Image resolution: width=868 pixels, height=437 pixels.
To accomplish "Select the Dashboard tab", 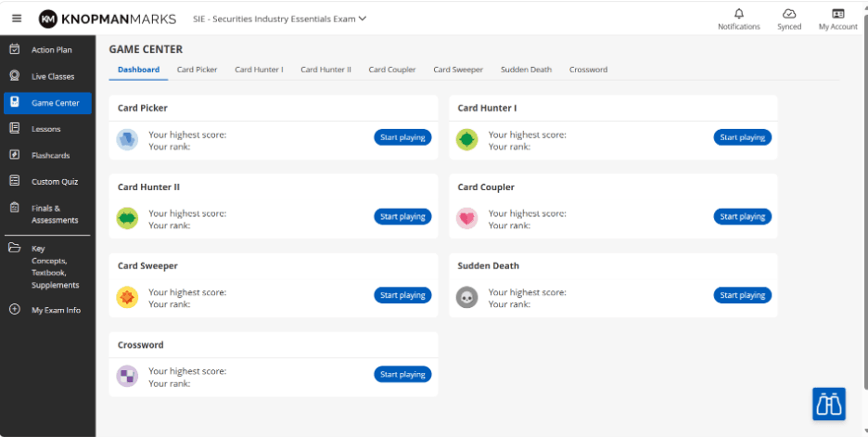I will (x=138, y=70).
